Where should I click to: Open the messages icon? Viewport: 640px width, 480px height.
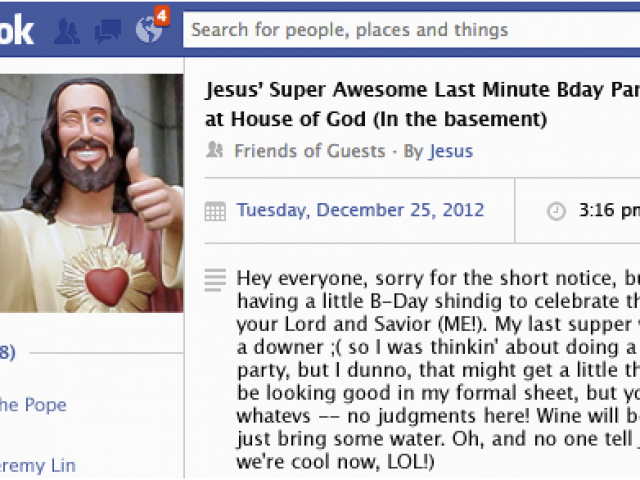[x=108, y=31]
